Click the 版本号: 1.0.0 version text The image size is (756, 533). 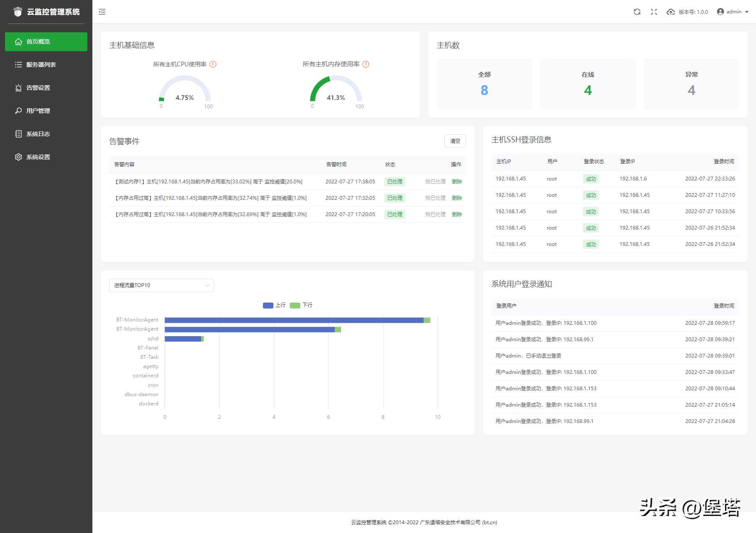click(693, 12)
